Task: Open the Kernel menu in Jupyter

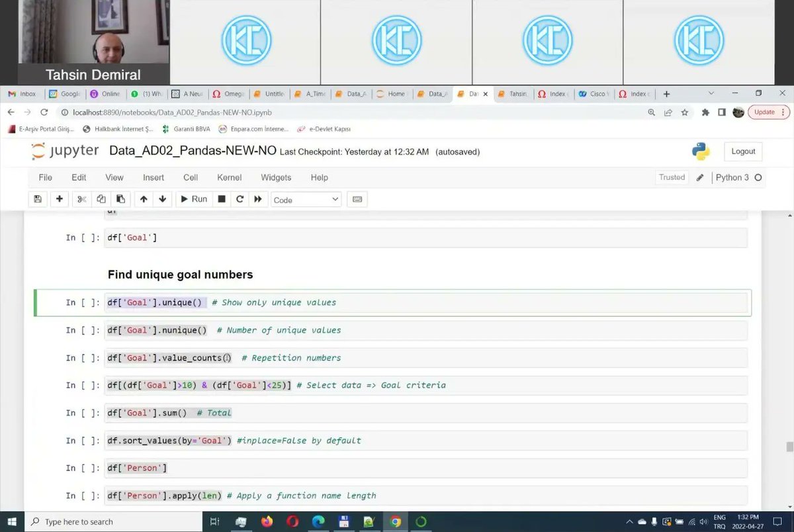Action: 230,177
